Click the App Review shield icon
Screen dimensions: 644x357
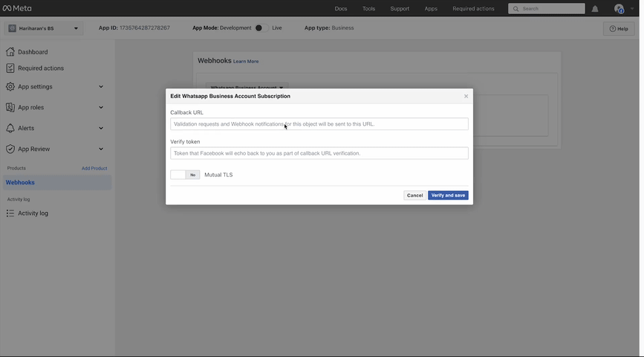(x=10, y=149)
